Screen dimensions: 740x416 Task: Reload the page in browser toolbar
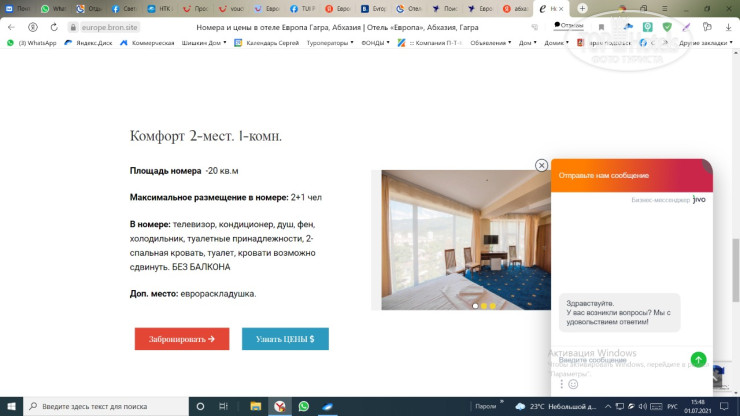coord(56,27)
